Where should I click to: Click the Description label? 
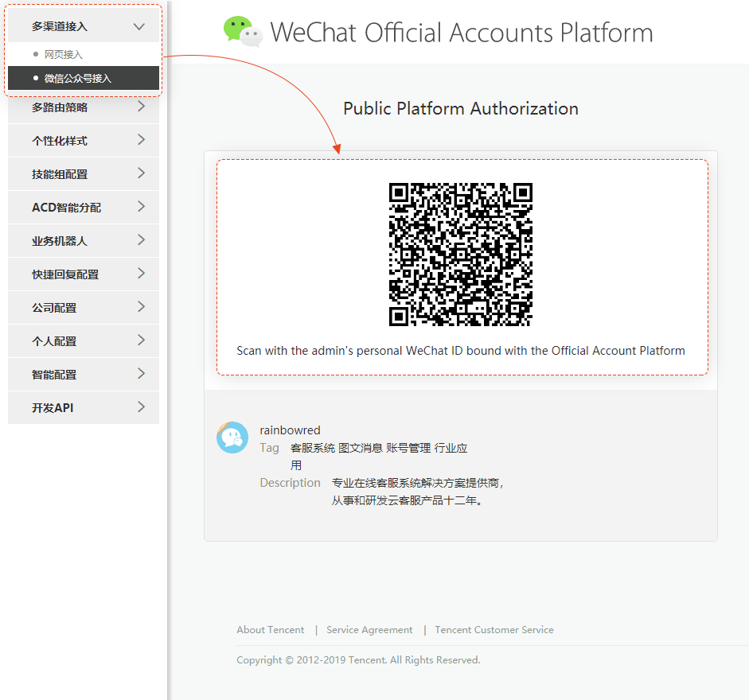tap(290, 483)
